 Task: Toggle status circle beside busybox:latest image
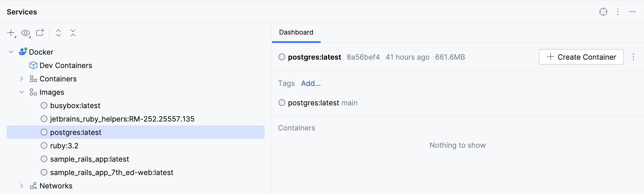pyautogui.click(x=44, y=105)
